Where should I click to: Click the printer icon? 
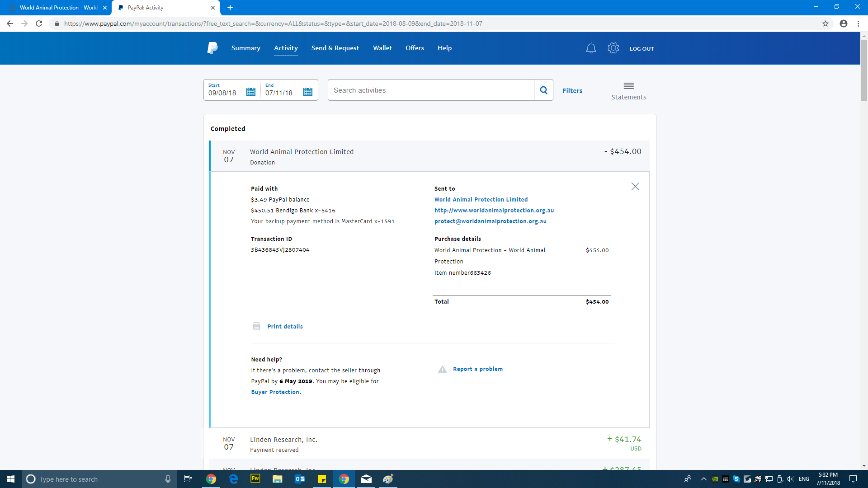click(256, 326)
